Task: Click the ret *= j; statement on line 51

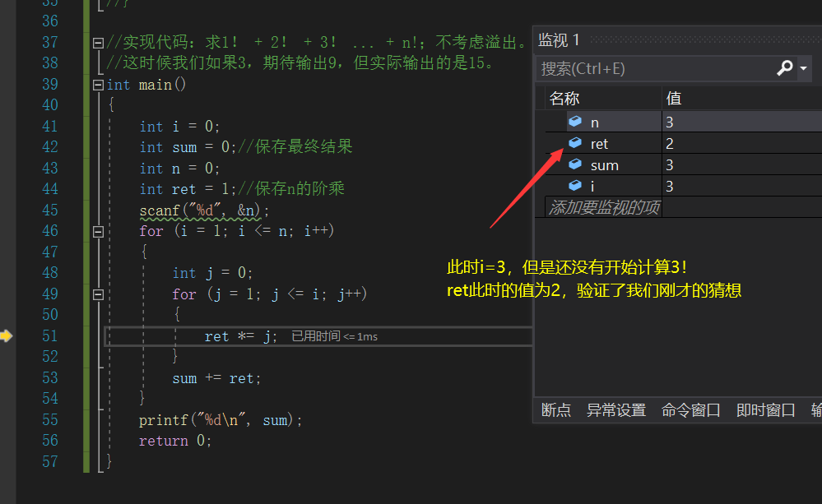Action: coord(240,336)
